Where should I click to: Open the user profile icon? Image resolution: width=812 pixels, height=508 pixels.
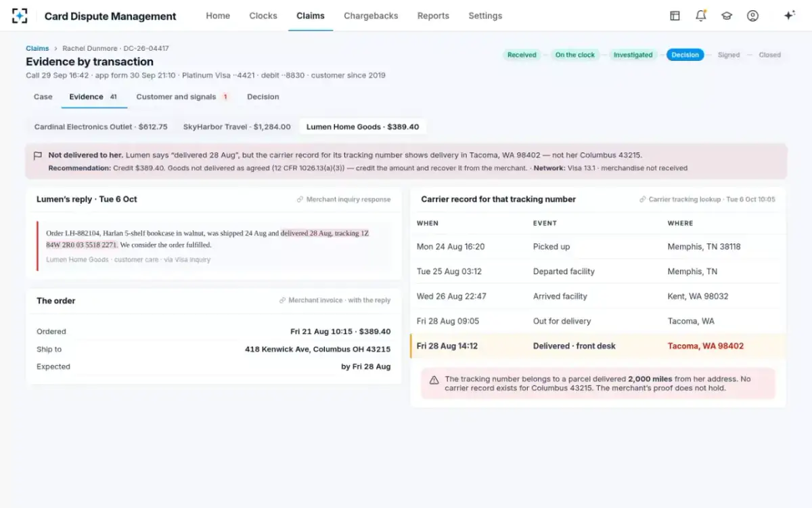[x=752, y=16]
